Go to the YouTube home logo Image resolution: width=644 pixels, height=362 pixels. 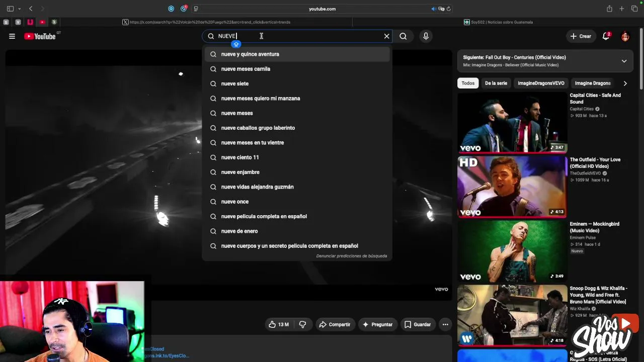(x=40, y=36)
